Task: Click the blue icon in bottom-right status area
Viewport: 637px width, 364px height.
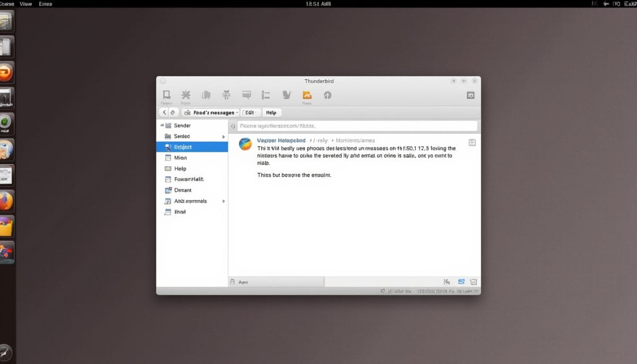Action: click(461, 282)
